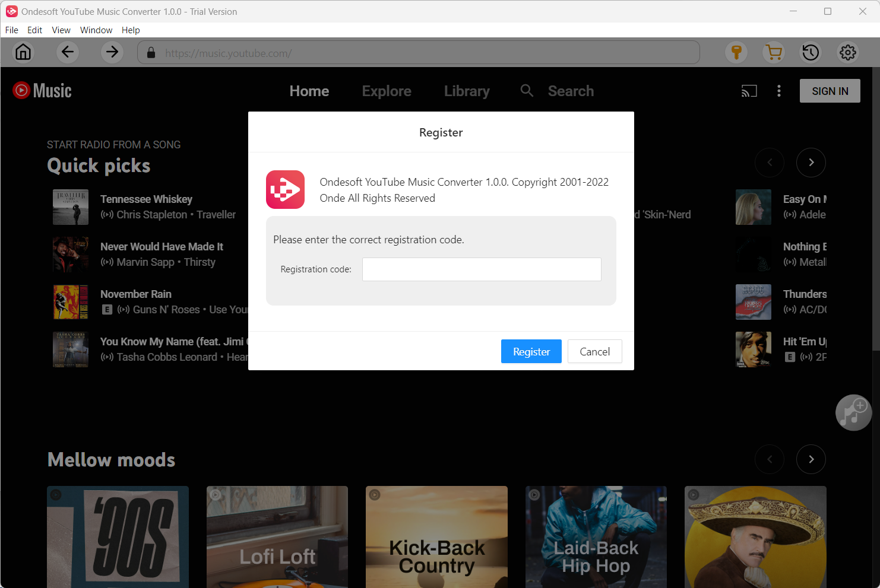
Task: Click the vertical scrollbar on the right edge
Action: coord(876,208)
